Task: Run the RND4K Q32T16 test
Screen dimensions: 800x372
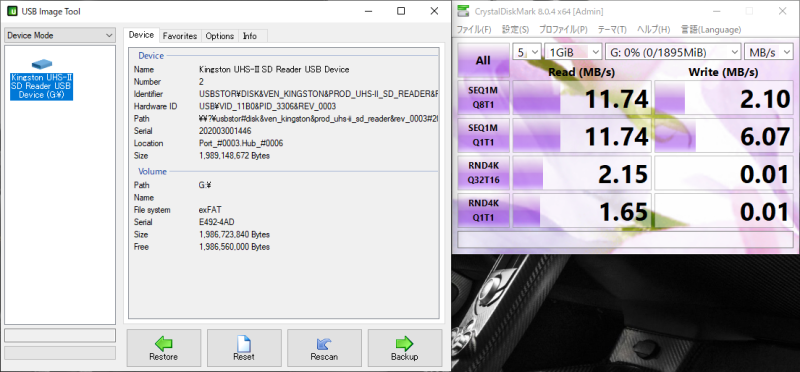Action: [x=483, y=173]
